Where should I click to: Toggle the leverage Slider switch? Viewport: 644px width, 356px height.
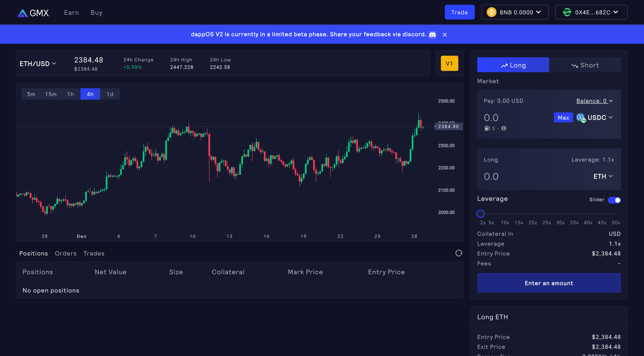pos(614,200)
